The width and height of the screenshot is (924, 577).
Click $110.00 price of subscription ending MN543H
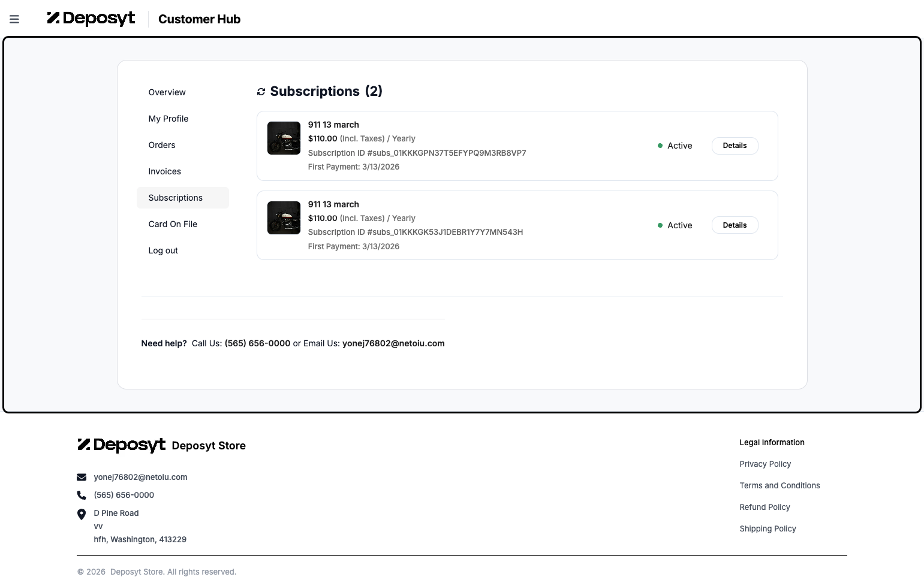pyautogui.click(x=323, y=218)
